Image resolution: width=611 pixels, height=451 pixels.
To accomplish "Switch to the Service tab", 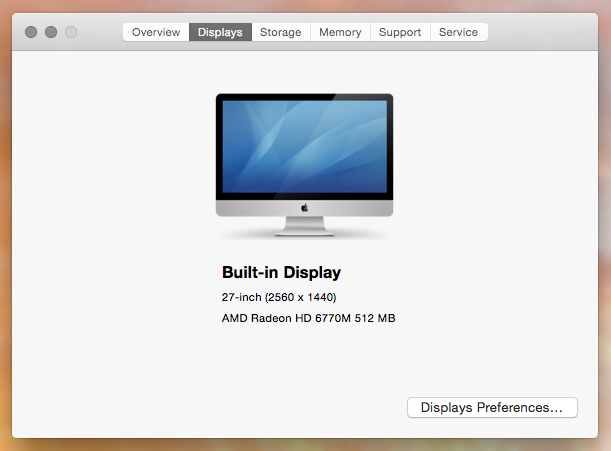I will (x=459, y=32).
